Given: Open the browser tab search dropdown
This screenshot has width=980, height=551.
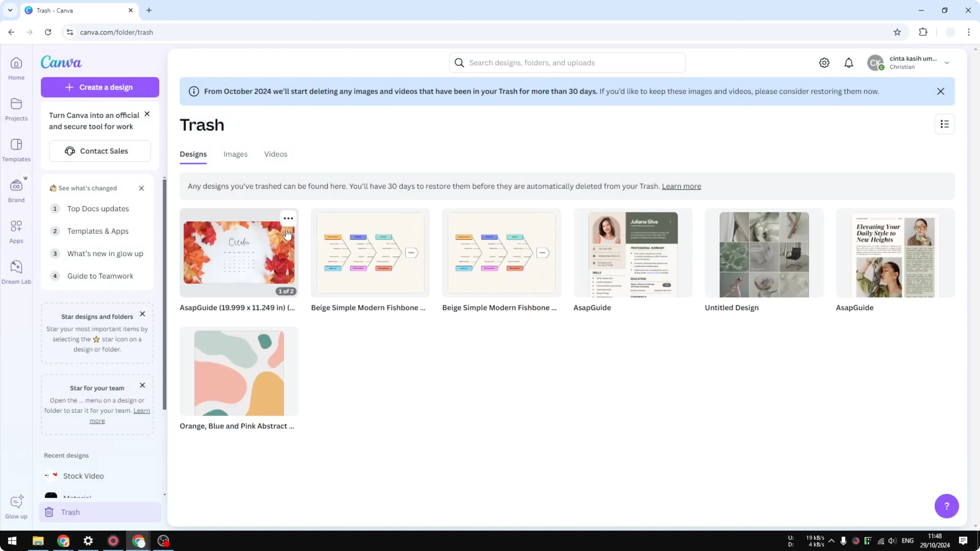Looking at the screenshot, I should pyautogui.click(x=10, y=10).
